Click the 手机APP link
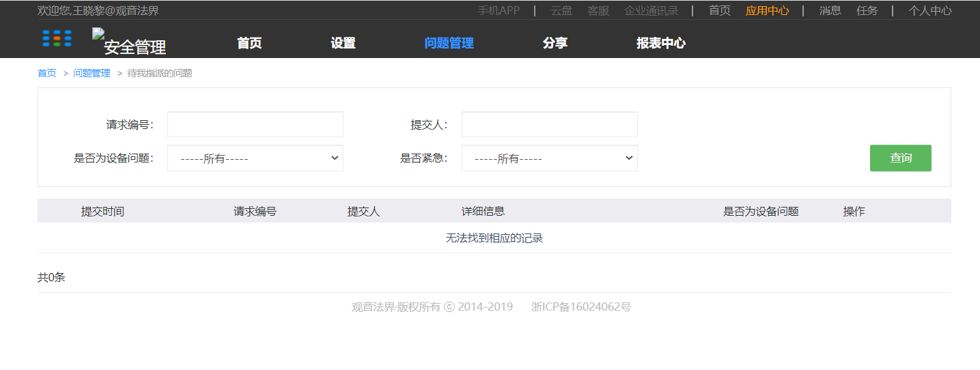The height and width of the screenshot is (370, 980). pos(499,10)
